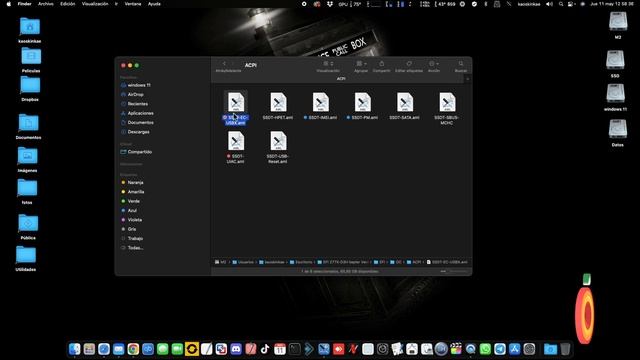Open the ACPI tab in Finder

pos(341,78)
